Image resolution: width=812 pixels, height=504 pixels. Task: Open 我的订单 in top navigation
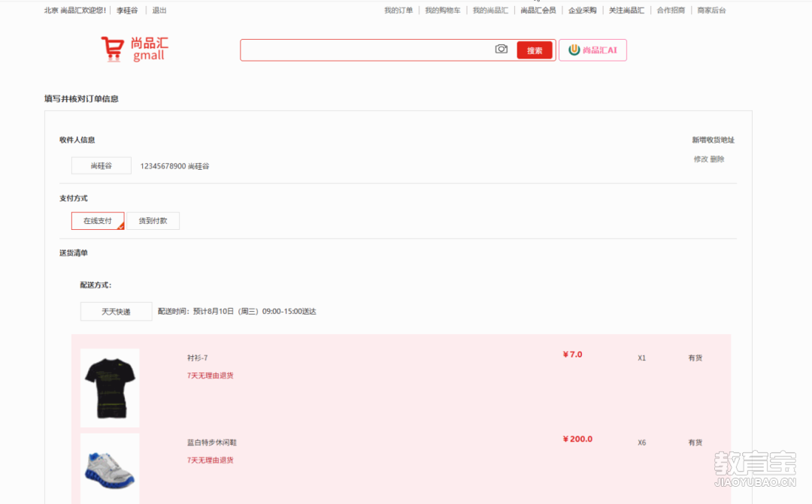398,11
